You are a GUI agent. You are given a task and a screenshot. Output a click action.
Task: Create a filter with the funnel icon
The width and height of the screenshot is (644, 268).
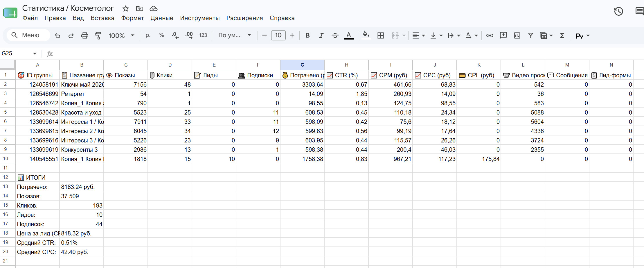531,35
